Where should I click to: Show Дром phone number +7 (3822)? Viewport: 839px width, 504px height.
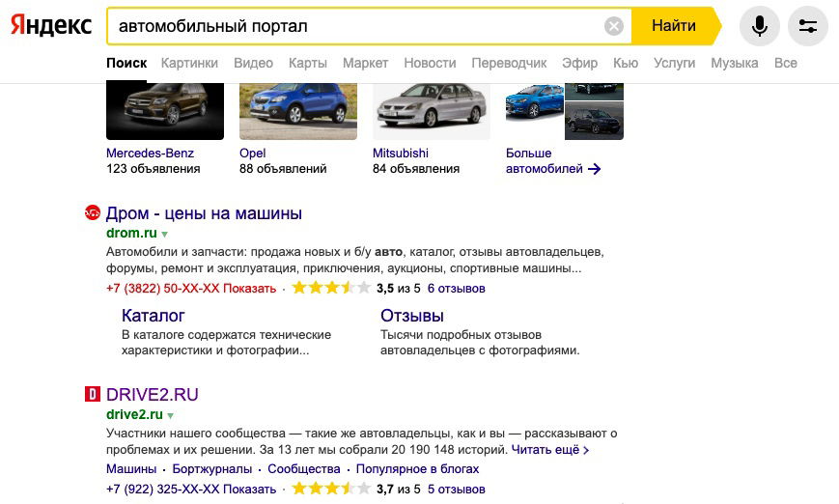pyautogui.click(x=191, y=289)
